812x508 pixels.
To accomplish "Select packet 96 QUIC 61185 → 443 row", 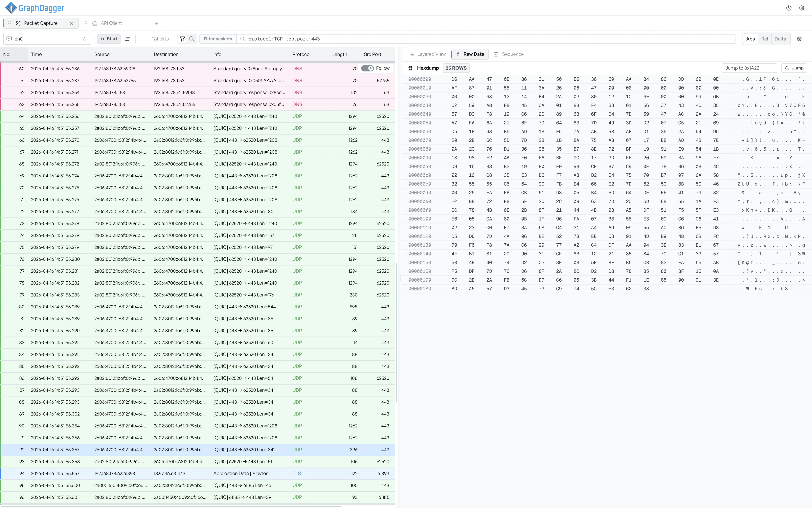I will [x=197, y=497].
